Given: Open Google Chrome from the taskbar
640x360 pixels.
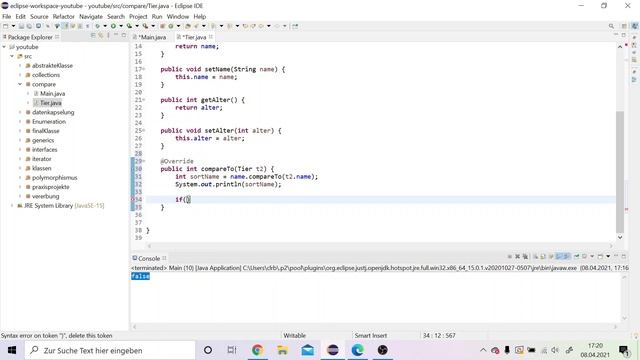Looking at the screenshot, I should [258, 350].
